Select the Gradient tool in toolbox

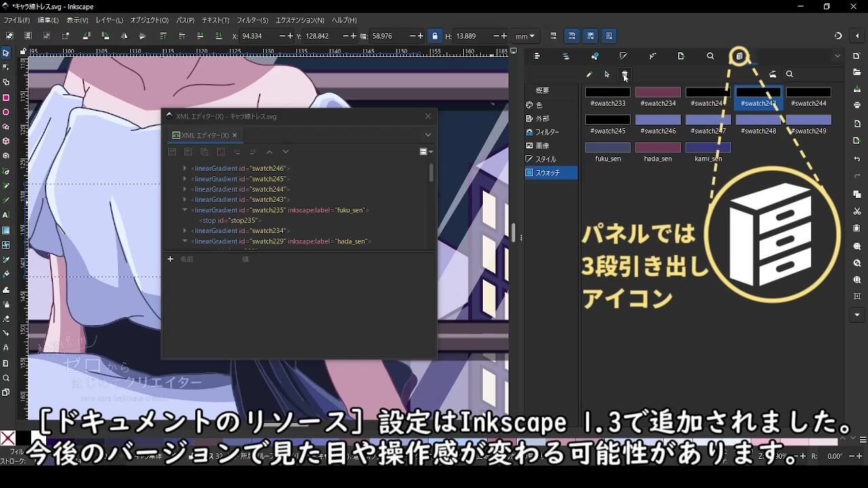tap(5, 230)
